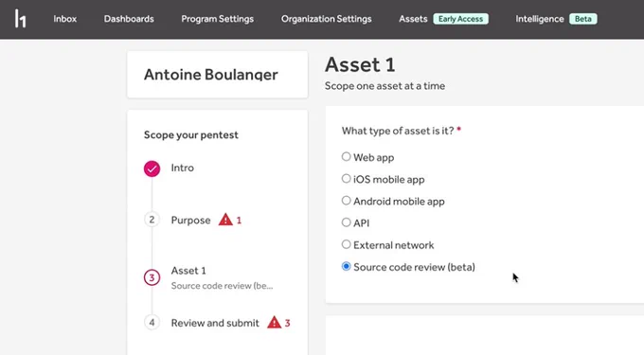644x355 pixels.
Task: Open the Asset 1 step
Action: (x=188, y=271)
